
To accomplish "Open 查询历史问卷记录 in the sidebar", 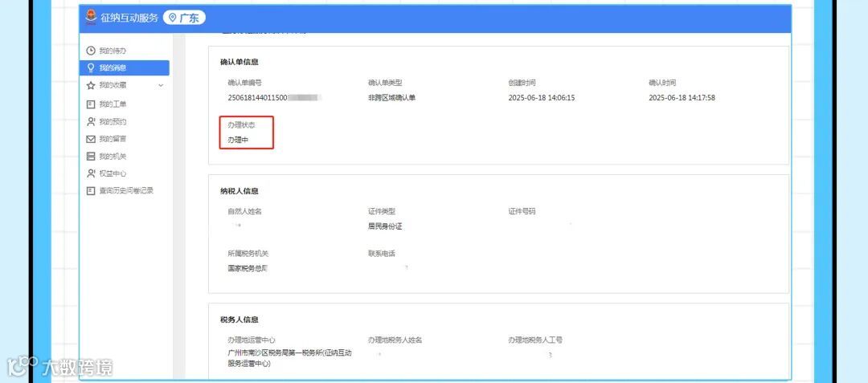I will point(126,190).
